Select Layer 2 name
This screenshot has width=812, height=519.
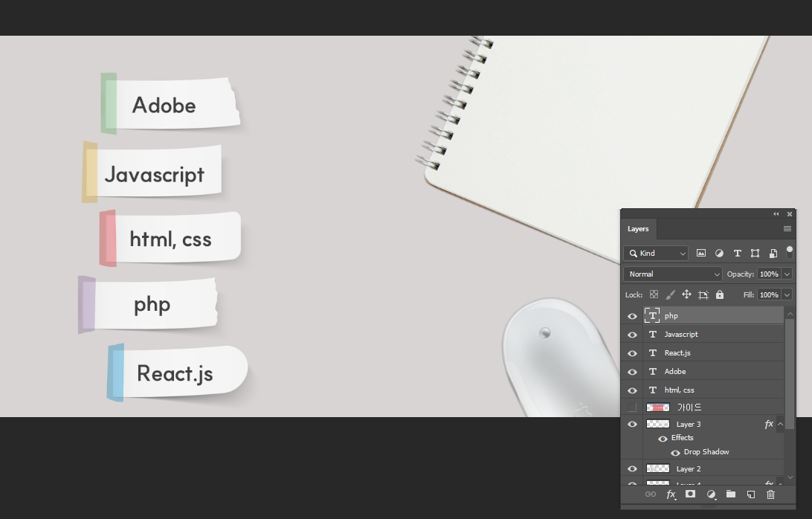click(689, 468)
